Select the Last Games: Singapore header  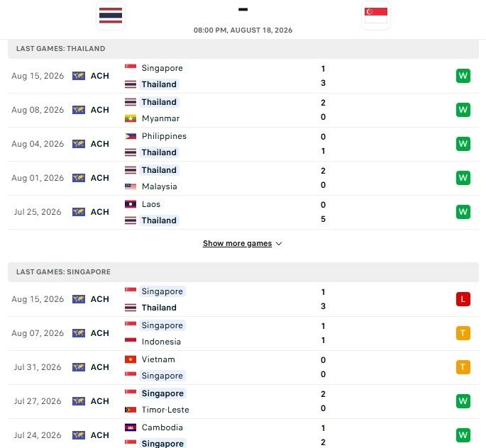[x=243, y=272]
